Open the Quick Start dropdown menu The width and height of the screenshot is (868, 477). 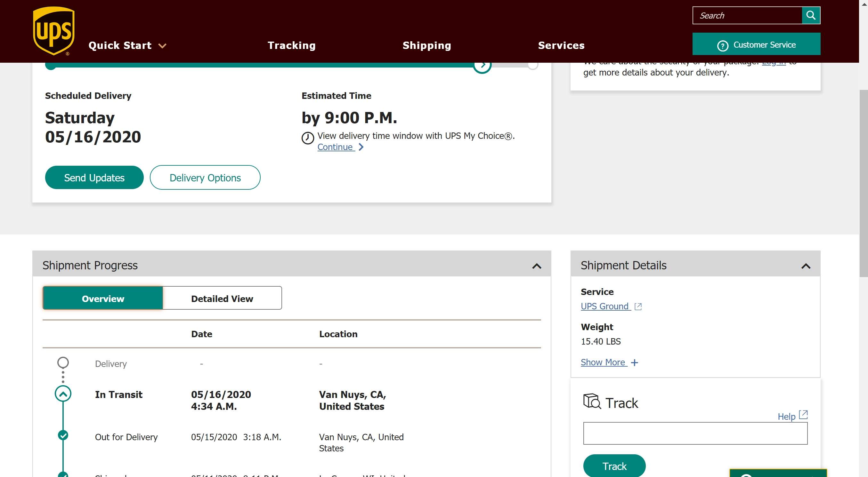pos(127,45)
